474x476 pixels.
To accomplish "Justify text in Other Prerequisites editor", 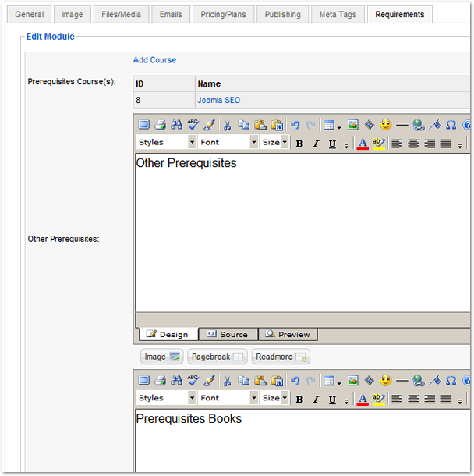I will (x=446, y=144).
